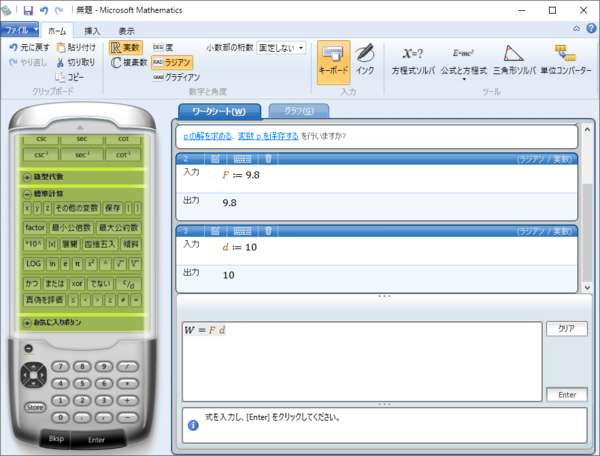Select グラディアン gradians angle unit
The height and width of the screenshot is (456, 600).
pyautogui.click(x=176, y=77)
